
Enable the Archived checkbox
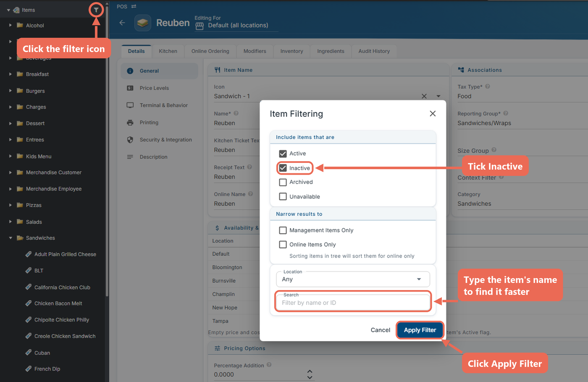(x=283, y=182)
